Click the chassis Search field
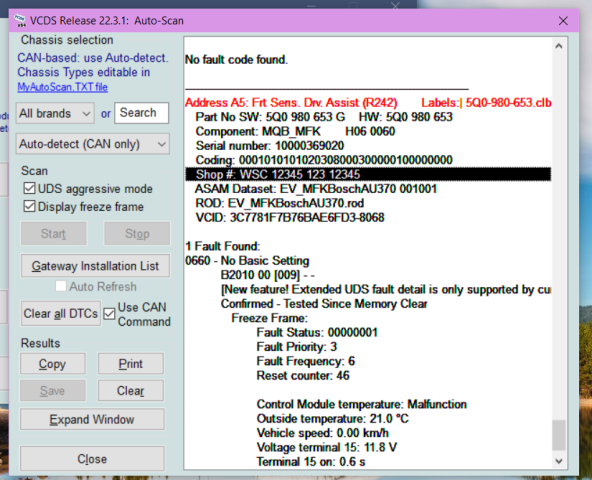This screenshot has height=480, width=592. (142, 113)
